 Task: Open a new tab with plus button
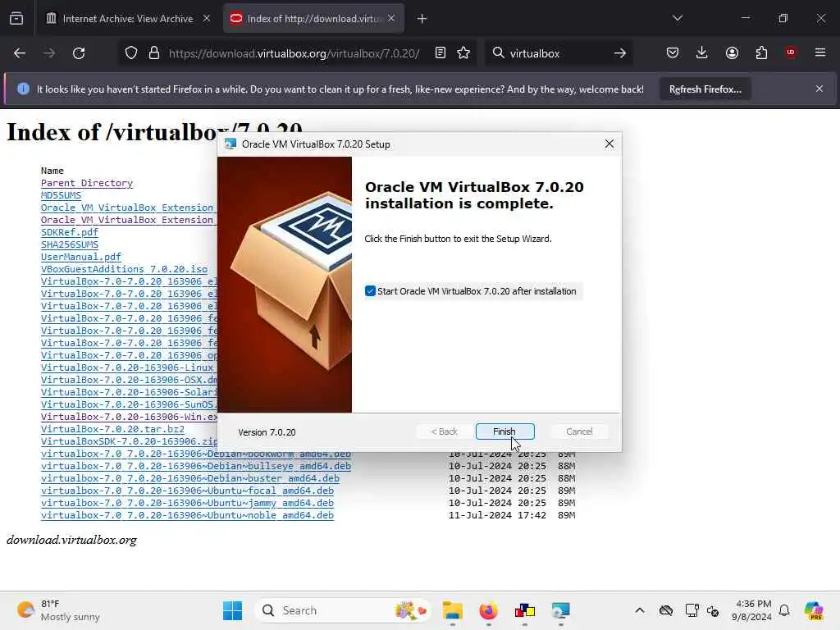click(422, 19)
